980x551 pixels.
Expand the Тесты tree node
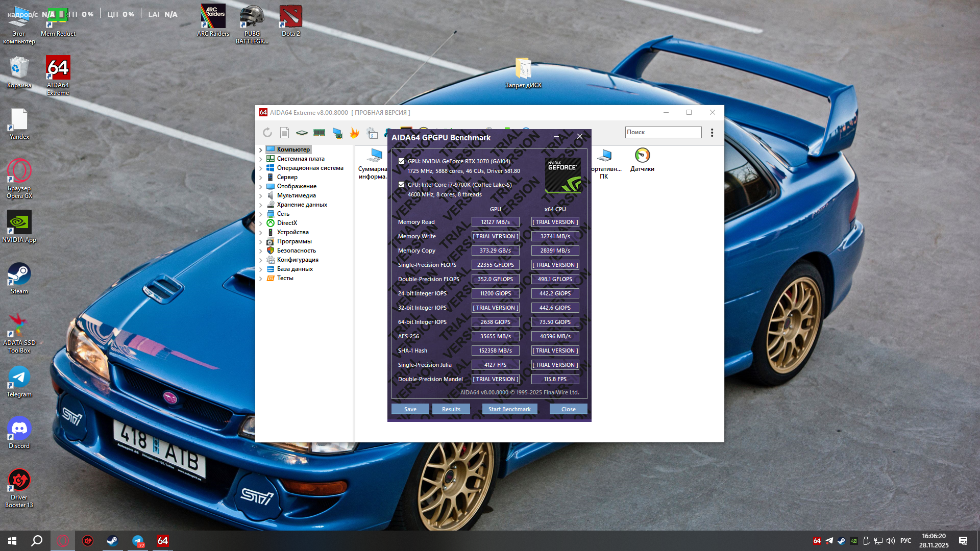[x=261, y=279]
